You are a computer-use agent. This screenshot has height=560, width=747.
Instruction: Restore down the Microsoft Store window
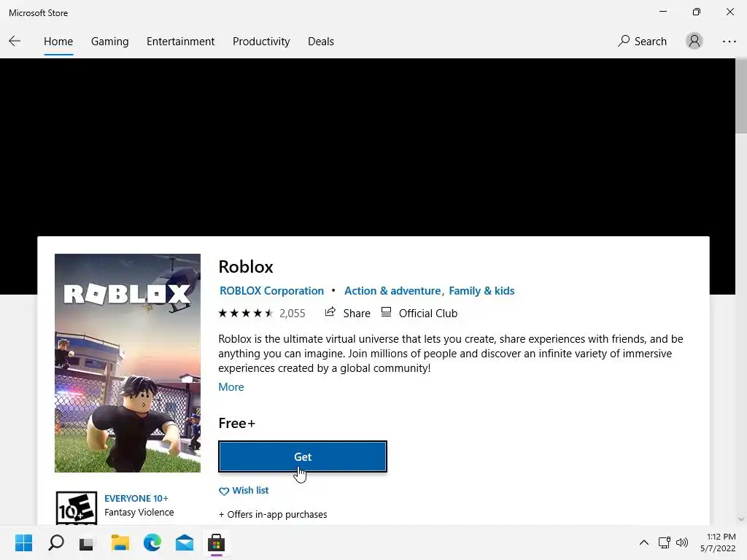697,12
